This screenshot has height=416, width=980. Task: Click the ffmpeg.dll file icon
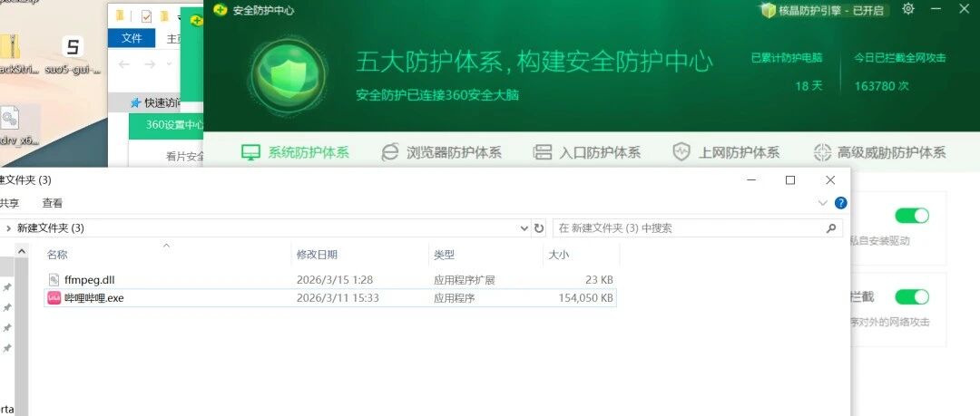coord(54,280)
